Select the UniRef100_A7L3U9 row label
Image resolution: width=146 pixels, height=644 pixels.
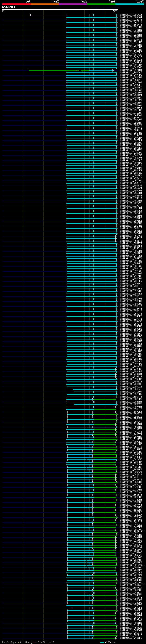coord(131,392)
